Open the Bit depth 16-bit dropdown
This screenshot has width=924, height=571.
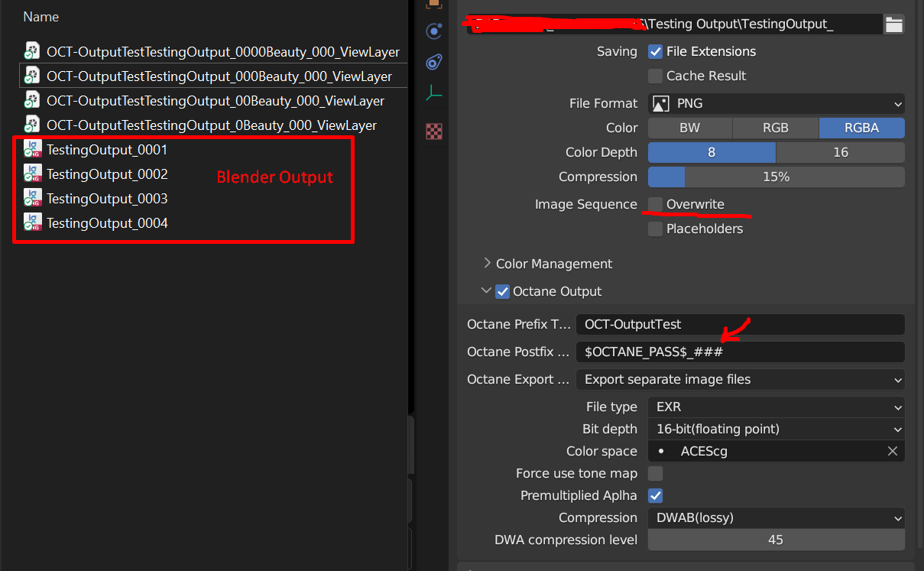tap(776, 430)
